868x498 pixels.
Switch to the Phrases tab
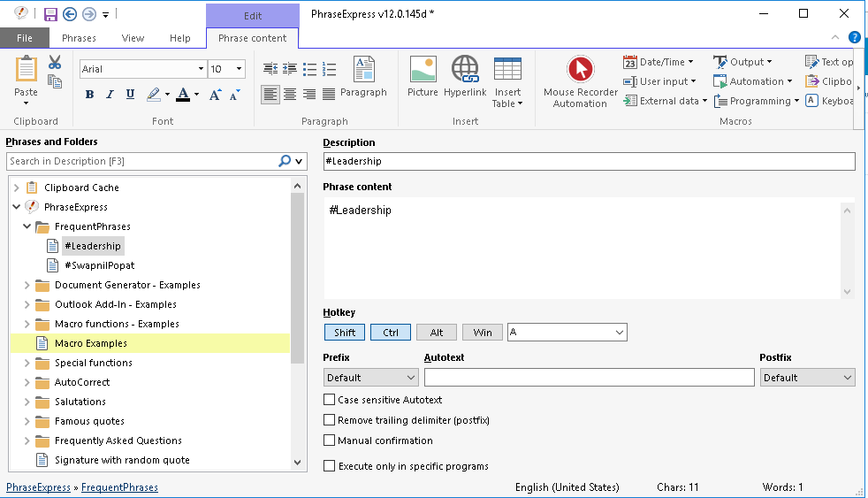pos(79,38)
